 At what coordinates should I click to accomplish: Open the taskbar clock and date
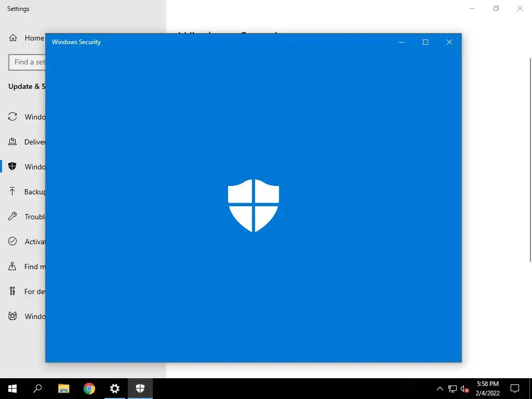point(487,389)
